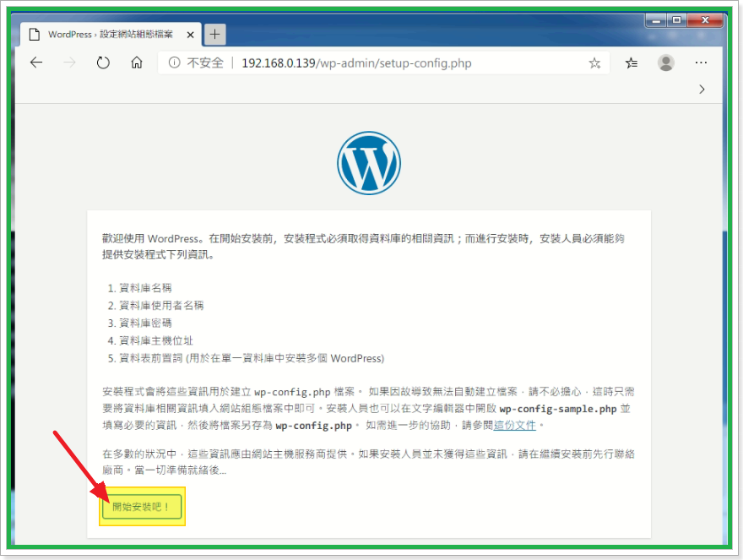The image size is (743, 560).
Task: Click list item 資料庫密碼
Action: [145, 323]
